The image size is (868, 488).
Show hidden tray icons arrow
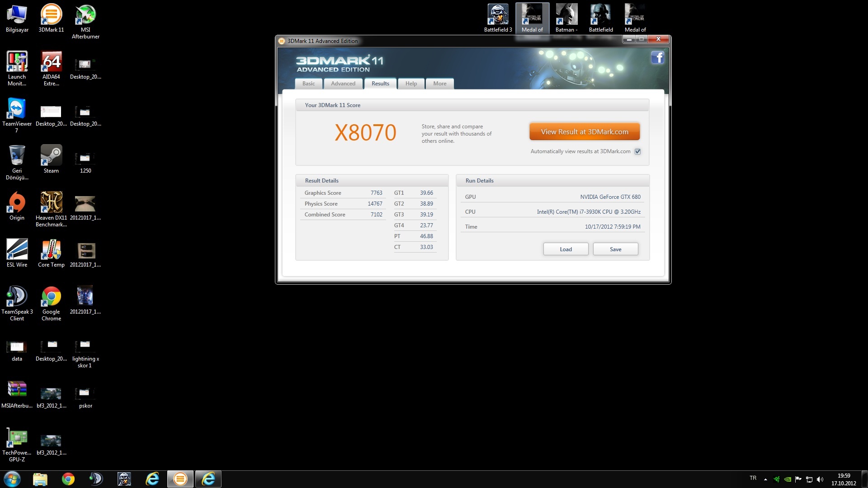(765, 479)
